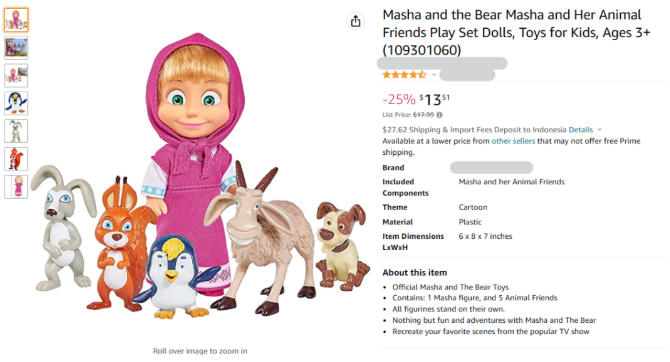Screen dimensions: 670x362
Task: Click the star rating icons
Action: [404, 75]
